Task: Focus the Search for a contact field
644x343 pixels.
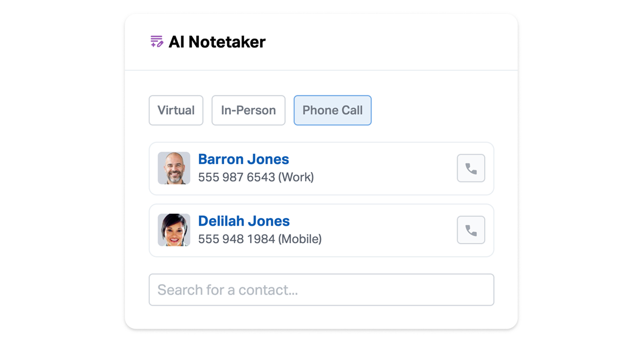Action: (x=321, y=290)
